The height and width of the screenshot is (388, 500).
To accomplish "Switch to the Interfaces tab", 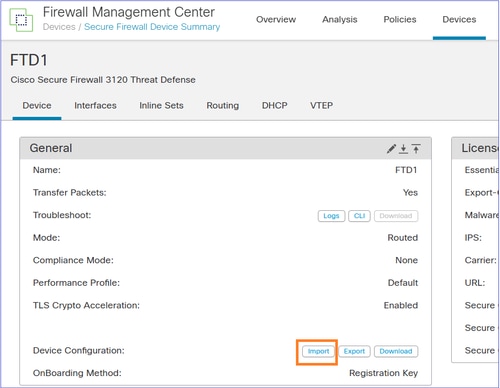I will [x=95, y=106].
